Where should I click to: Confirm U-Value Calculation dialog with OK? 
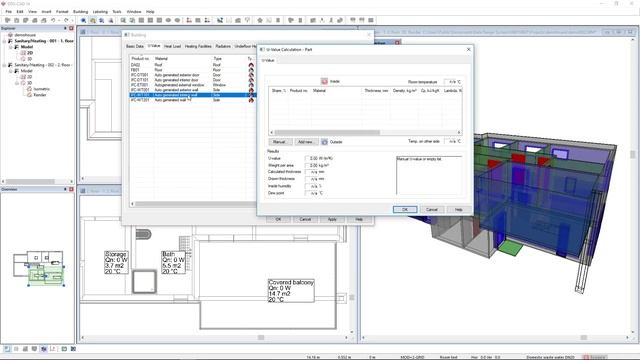405,209
